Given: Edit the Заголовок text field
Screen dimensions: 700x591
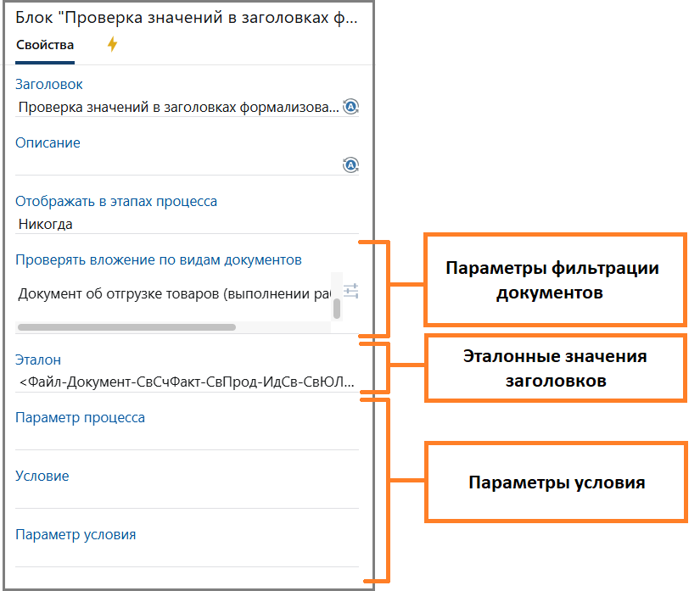Looking at the screenshot, I should 178,108.
